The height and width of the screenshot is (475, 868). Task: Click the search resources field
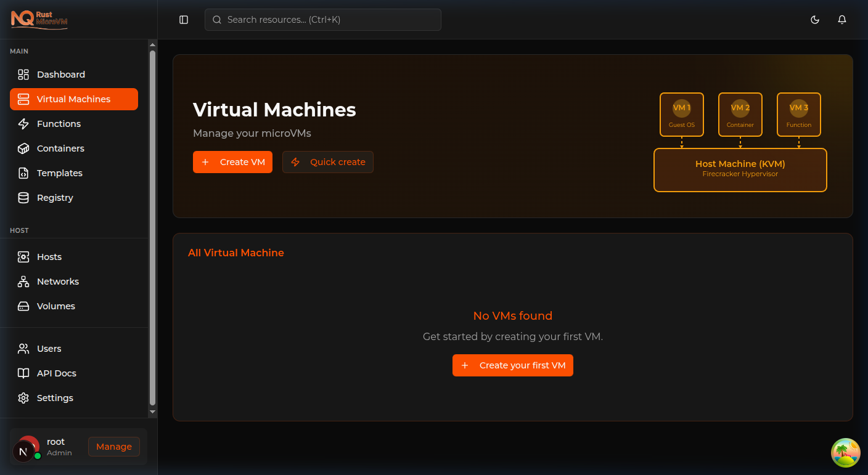(322, 20)
